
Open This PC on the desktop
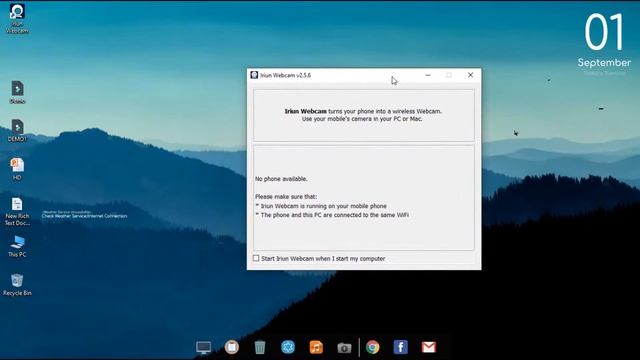pyautogui.click(x=17, y=246)
